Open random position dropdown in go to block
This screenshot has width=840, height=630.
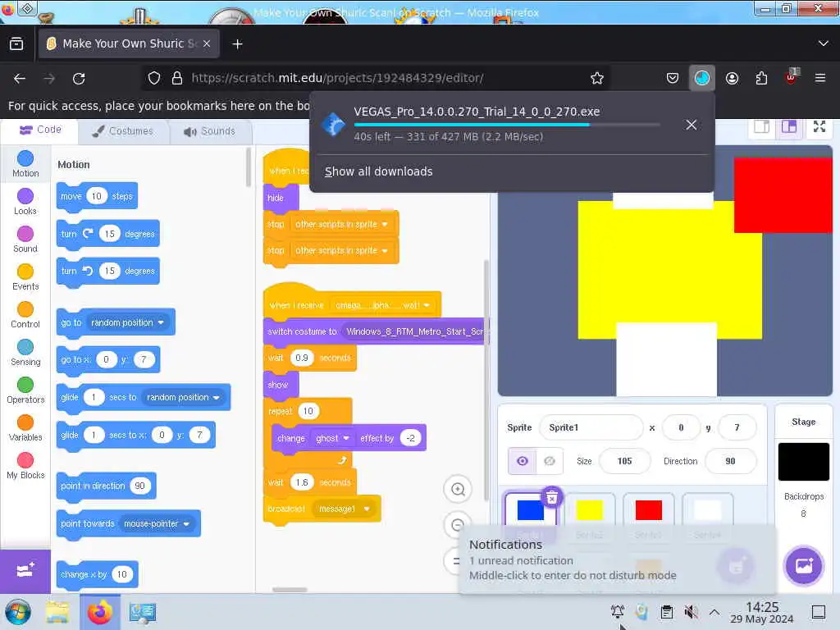tap(127, 322)
